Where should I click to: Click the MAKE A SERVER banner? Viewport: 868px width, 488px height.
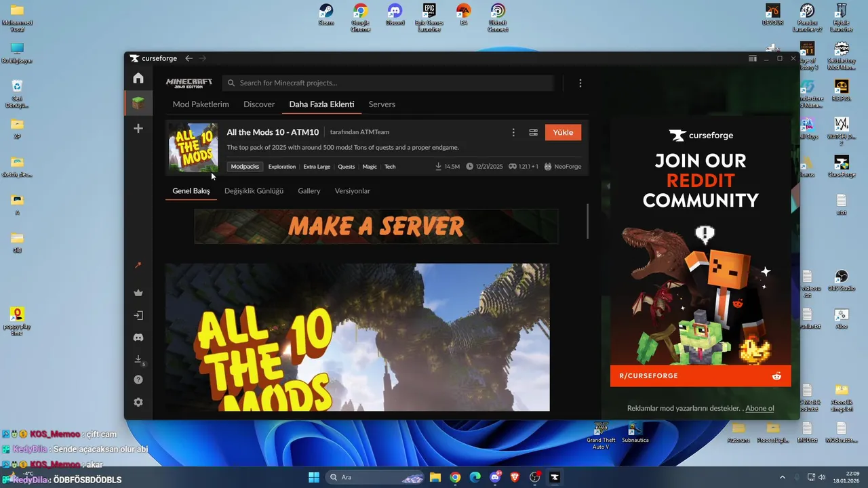(x=376, y=226)
